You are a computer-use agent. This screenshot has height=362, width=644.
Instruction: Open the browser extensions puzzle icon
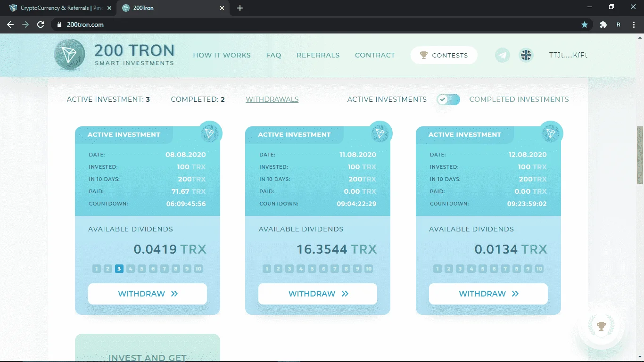pyautogui.click(x=603, y=25)
